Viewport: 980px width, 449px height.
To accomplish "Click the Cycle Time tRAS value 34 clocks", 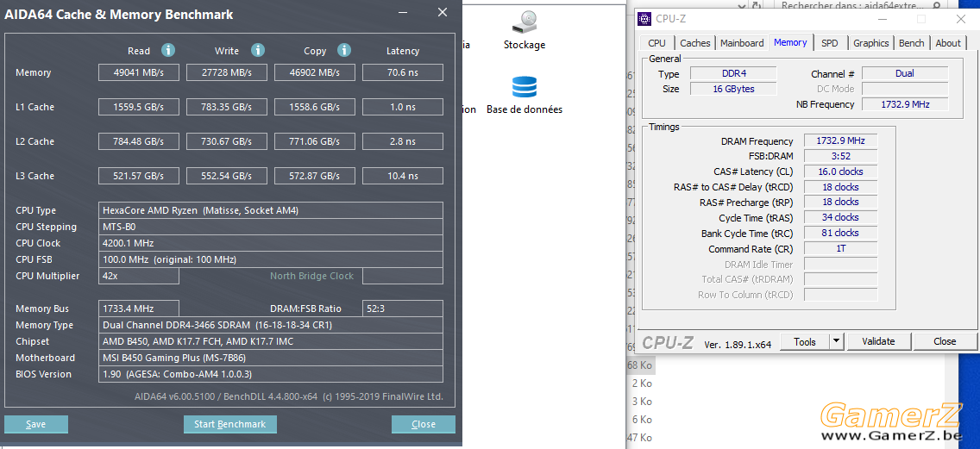I will (x=840, y=217).
